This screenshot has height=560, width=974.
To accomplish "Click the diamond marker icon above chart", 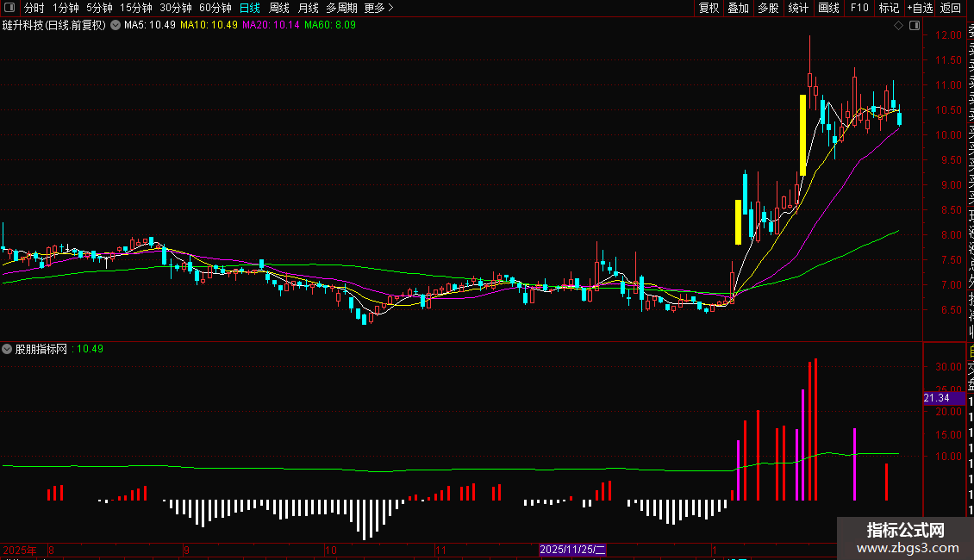I will (x=898, y=26).
